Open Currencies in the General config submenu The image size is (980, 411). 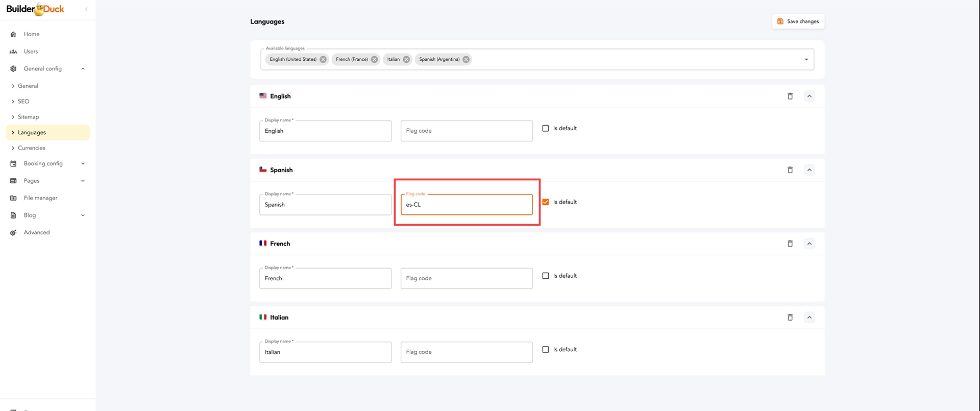[x=31, y=148]
